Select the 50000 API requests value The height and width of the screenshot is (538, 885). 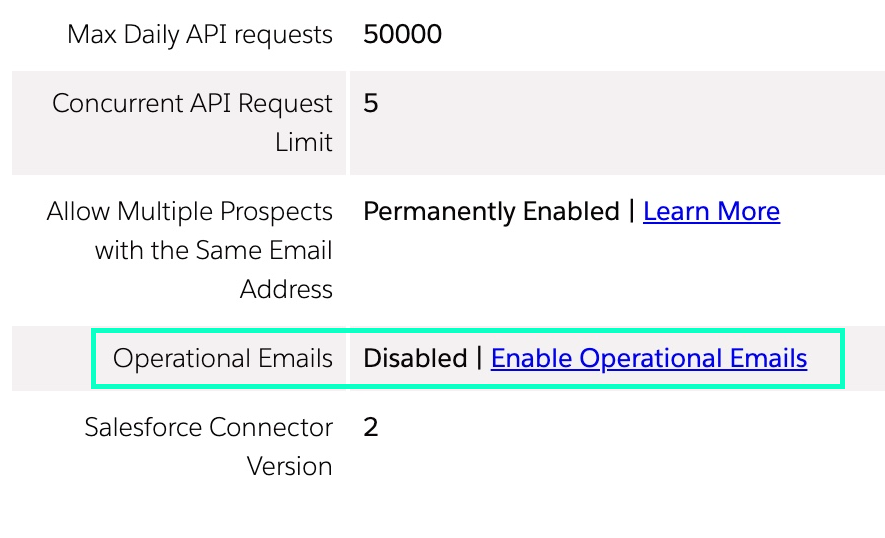point(402,34)
